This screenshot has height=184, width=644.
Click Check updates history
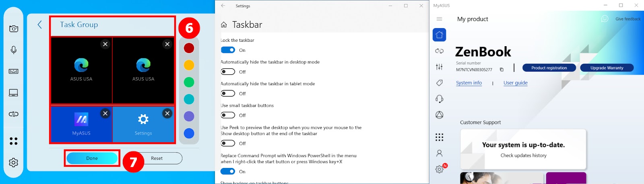tap(524, 155)
